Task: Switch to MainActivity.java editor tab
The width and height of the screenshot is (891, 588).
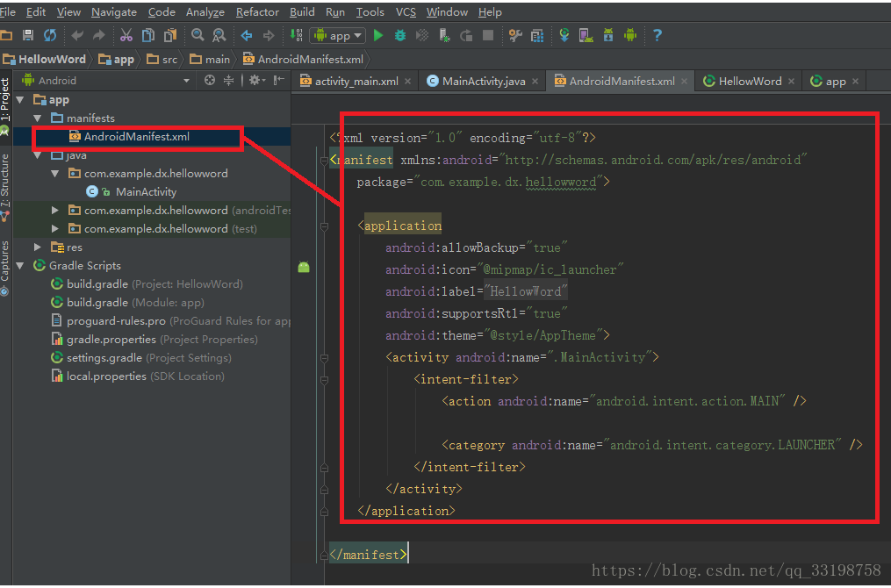Action: (483, 82)
